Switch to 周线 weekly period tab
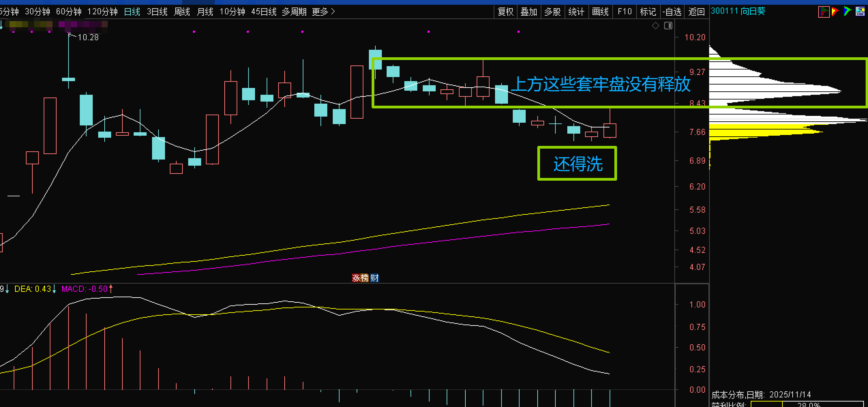This screenshot has height=407, width=868. (182, 12)
